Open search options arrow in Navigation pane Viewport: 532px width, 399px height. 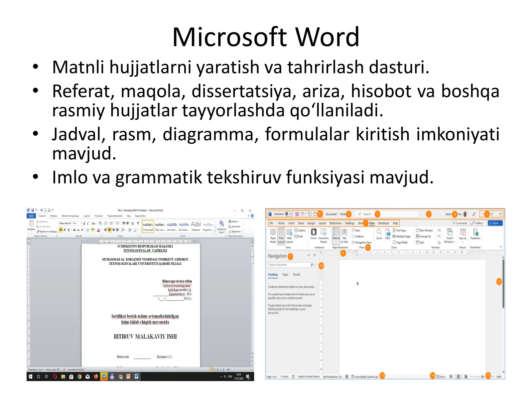click(x=314, y=265)
